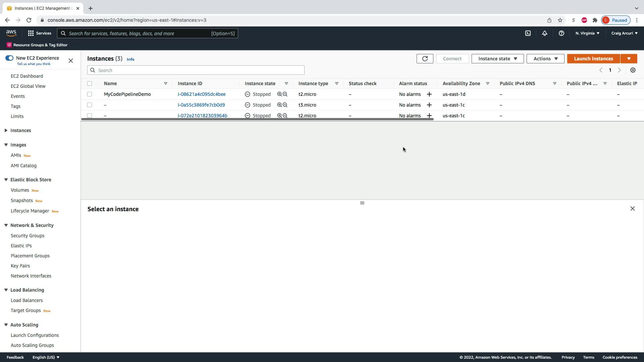Open the Services grid menu
644x362 pixels.
31,33
